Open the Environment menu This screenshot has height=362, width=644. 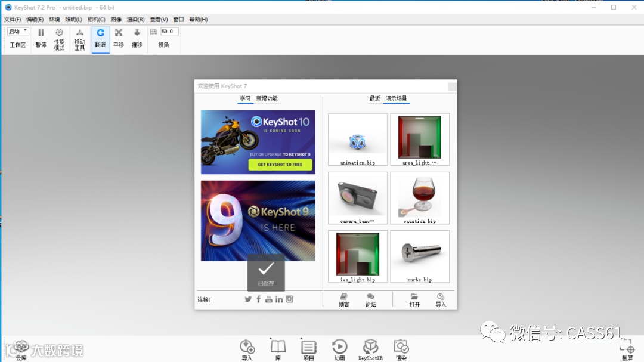point(54,19)
